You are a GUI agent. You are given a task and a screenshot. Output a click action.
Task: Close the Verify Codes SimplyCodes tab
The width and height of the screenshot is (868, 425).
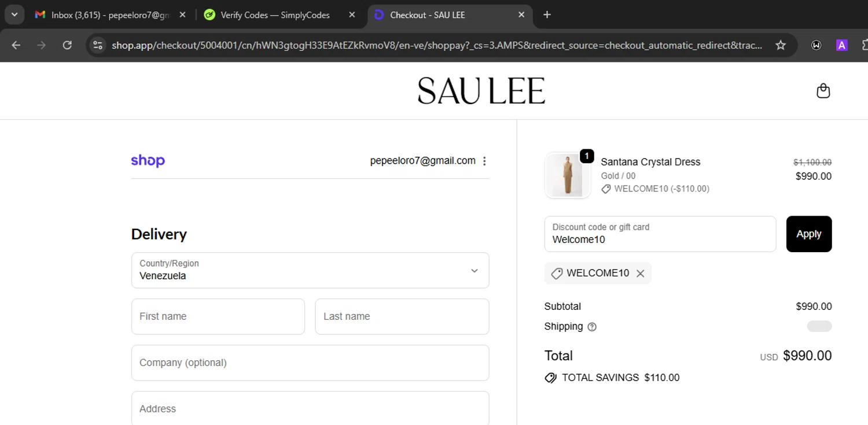click(x=352, y=15)
